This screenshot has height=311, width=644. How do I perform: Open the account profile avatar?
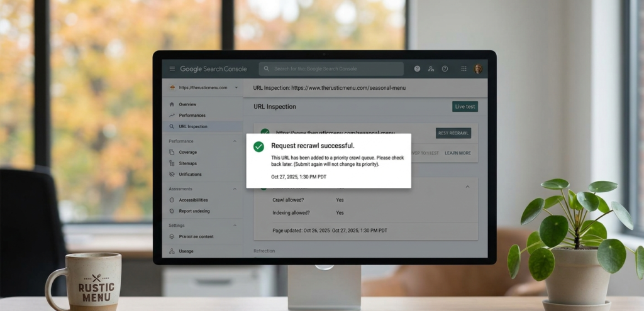478,69
